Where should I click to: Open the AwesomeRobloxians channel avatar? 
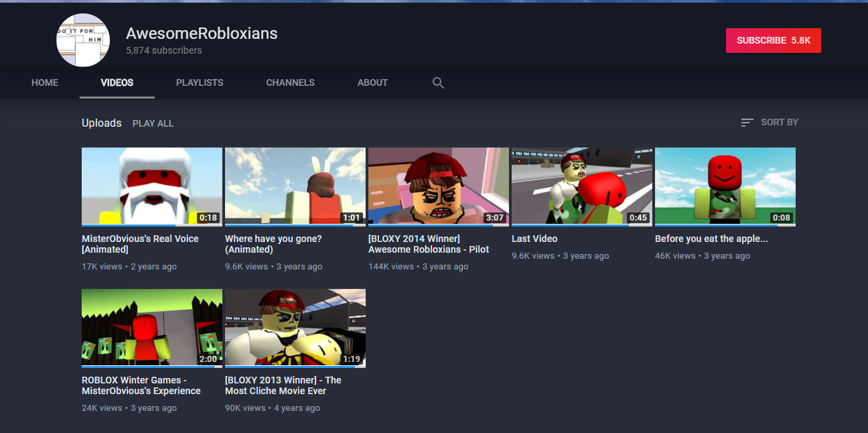tap(82, 40)
